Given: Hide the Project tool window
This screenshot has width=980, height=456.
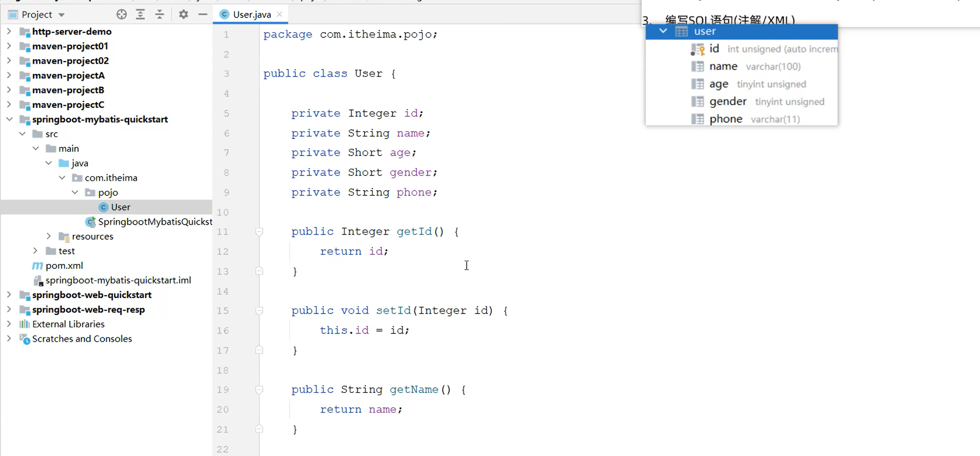Looking at the screenshot, I should pyautogui.click(x=203, y=14).
